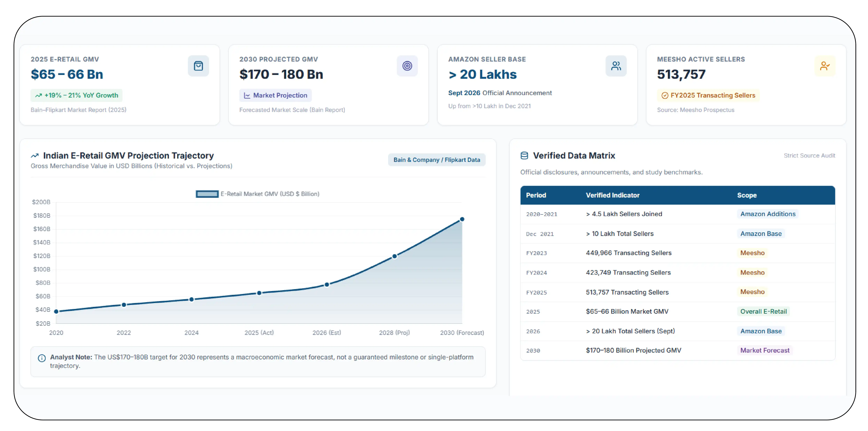This screenshot has width=868, height=431.
Task: Click the line-chart icon in Market Projection badge
Action: pyautogui.click(x=247, y=95)
